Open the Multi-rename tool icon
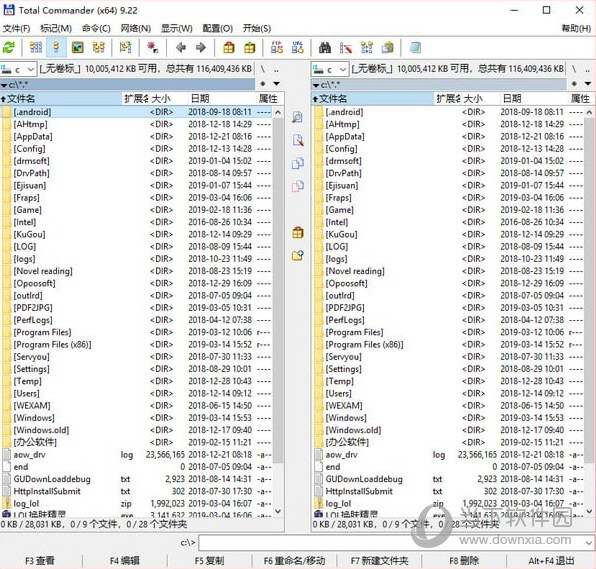Viewport: 596px width, 569px height. tap(346, 48)
